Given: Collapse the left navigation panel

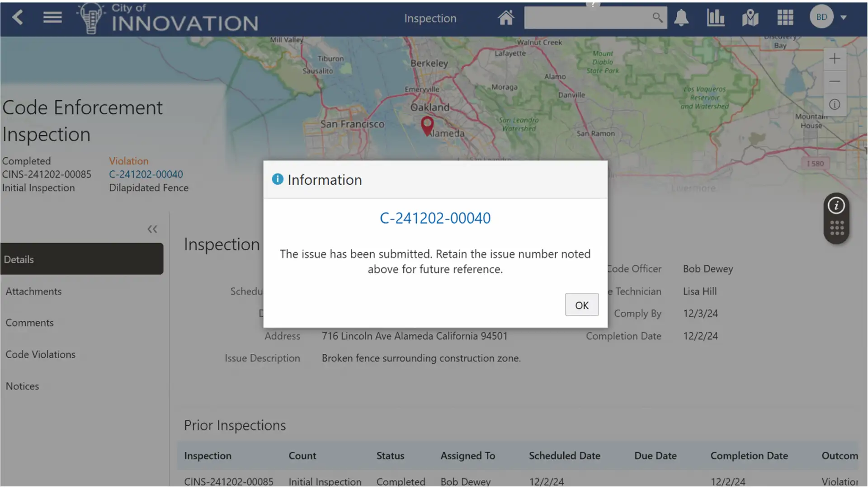Looking at the screenshot, I should pos(152,229).
